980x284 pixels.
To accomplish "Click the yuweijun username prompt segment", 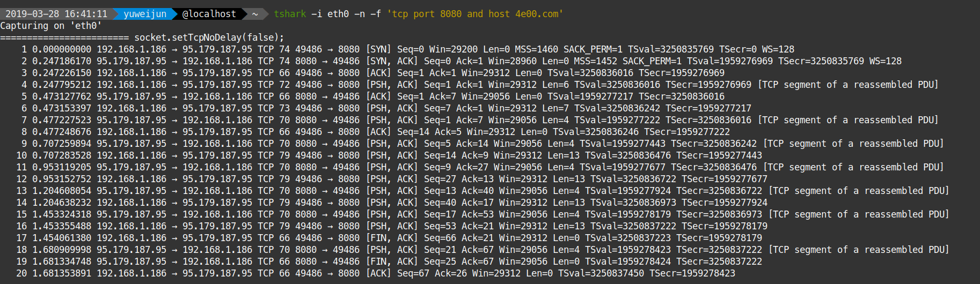I will click(145, 14).
